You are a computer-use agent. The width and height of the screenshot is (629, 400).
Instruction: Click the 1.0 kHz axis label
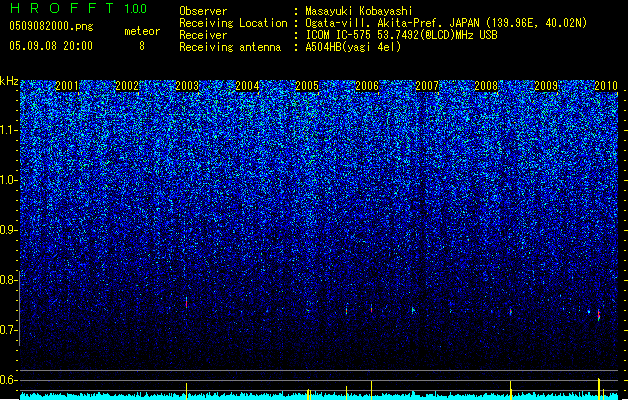point(9,180)
